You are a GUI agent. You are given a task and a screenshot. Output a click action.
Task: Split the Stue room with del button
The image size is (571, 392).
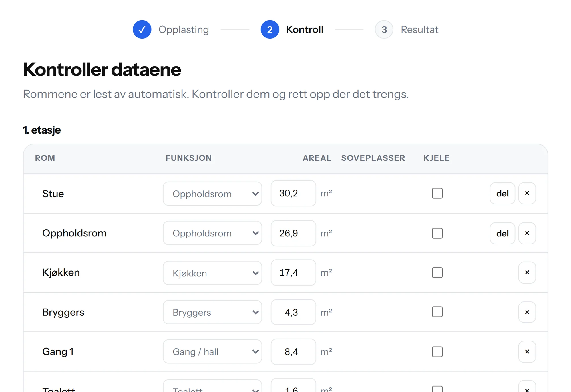click(x=502, y=193)
